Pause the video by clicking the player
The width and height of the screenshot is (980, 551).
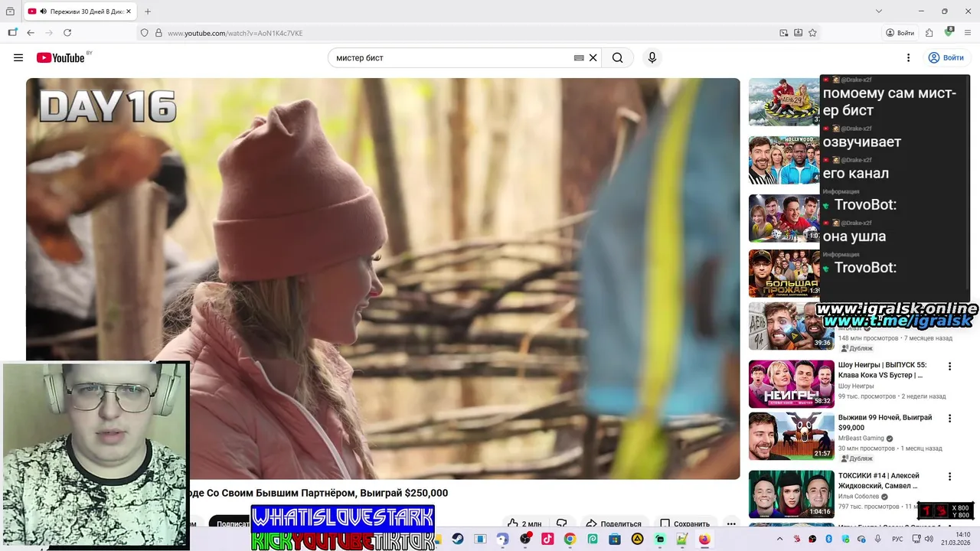click(x=383, y=279)
